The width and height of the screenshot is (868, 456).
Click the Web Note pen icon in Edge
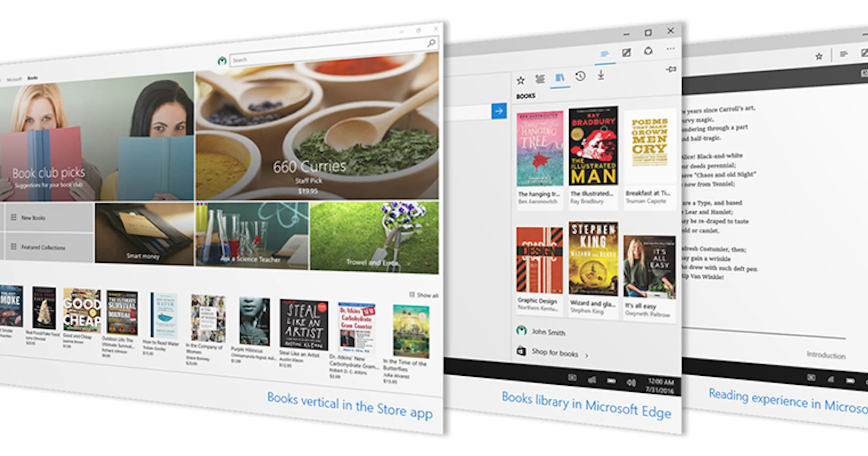(x=626, y=52)
